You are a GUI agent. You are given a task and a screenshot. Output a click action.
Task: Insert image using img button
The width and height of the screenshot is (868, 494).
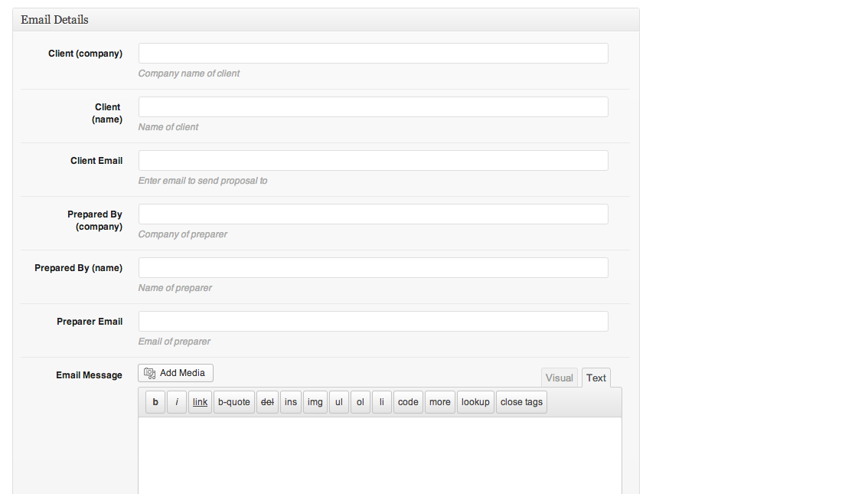(x=315, y=402)
